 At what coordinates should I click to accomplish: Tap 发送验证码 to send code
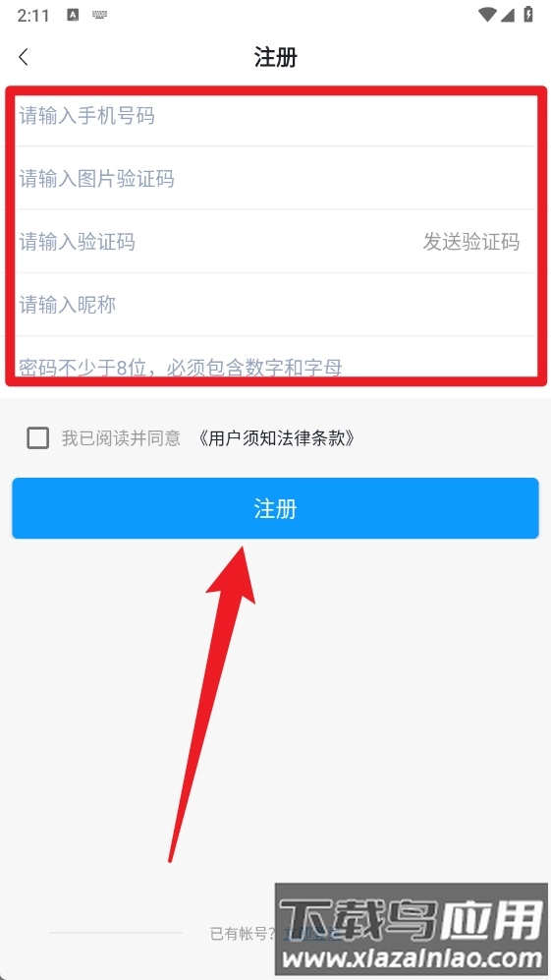[x=471, y=242]
